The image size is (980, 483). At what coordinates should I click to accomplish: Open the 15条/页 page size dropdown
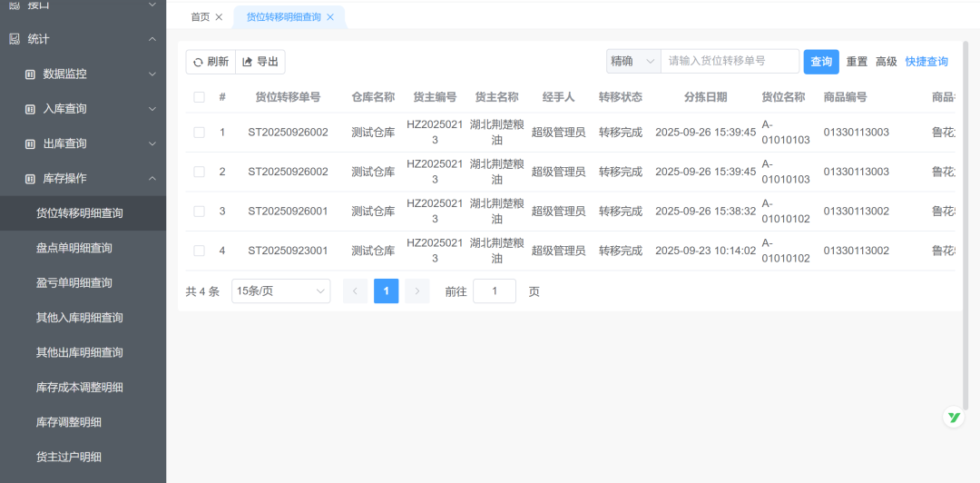click(280, 291)
